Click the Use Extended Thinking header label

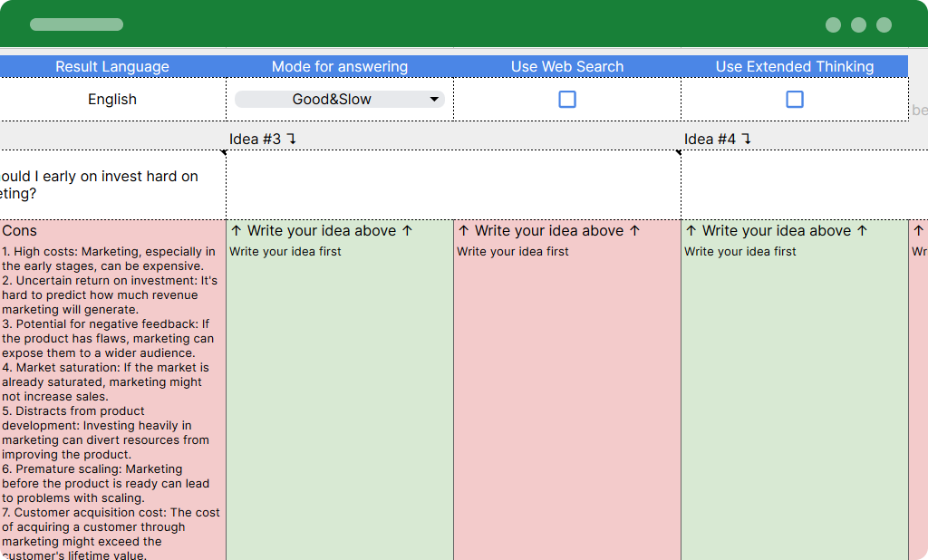795,66
